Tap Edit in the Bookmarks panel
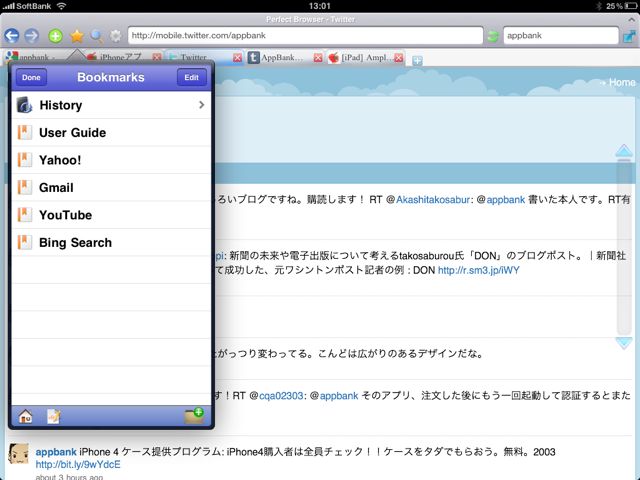Screen dimensions: 640x480 pos(191,77)
